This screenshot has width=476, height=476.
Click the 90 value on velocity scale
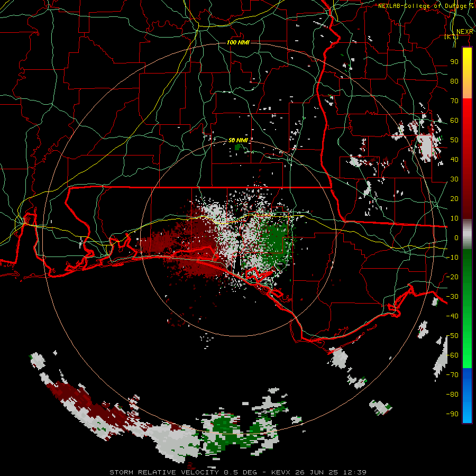pyautogui.click(x=454, y=62)
